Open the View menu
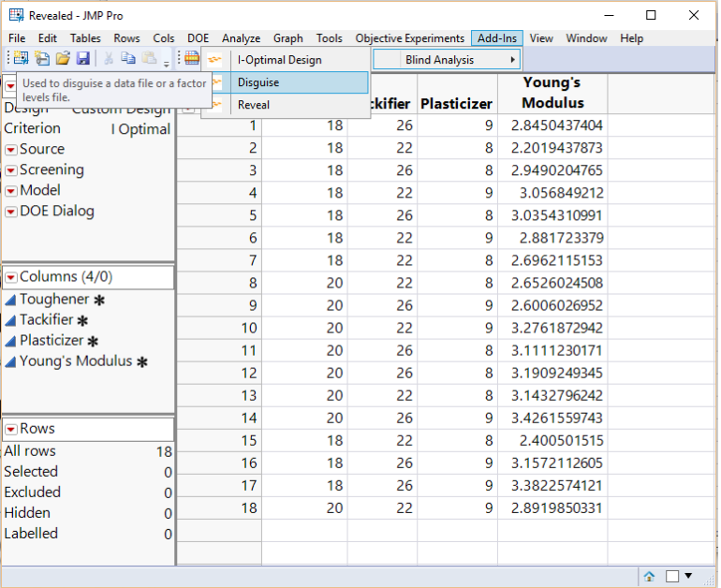 pos(541,38)
